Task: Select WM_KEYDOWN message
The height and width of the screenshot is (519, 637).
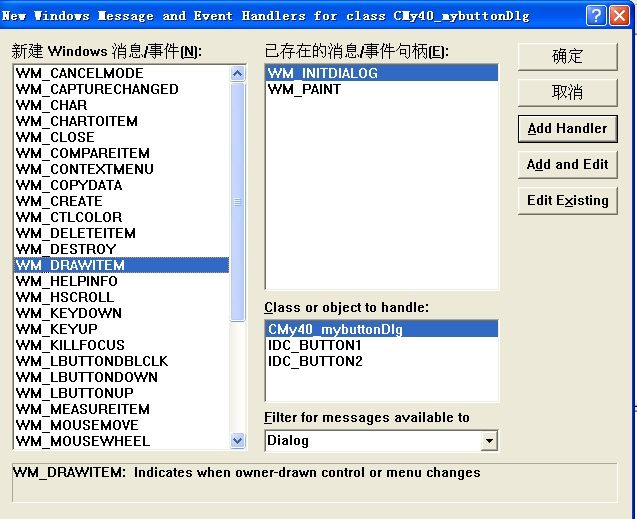Action: tap(121, 313)
